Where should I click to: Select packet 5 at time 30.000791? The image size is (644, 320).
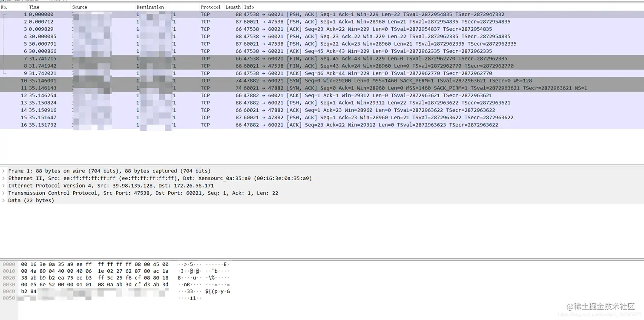pyautogui.click(x=322, y=44)
